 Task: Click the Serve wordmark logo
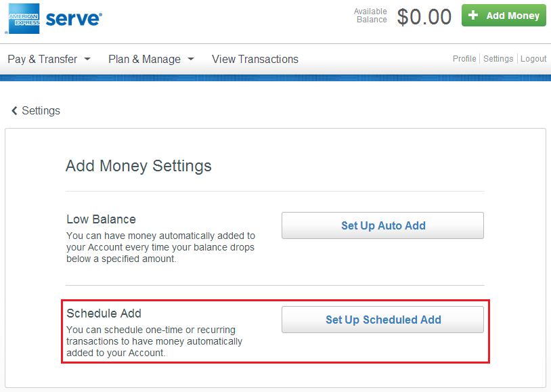click(x=72, y=17)
